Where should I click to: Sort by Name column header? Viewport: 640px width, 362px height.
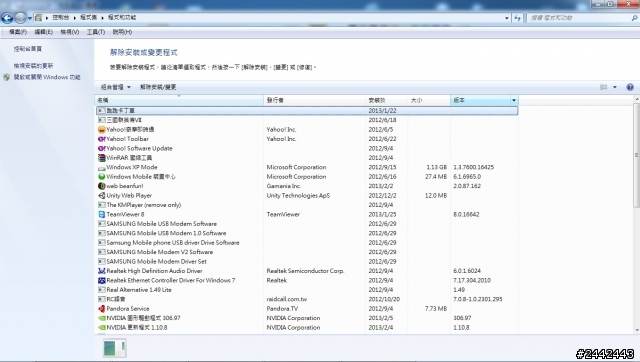tap(179, 100)
